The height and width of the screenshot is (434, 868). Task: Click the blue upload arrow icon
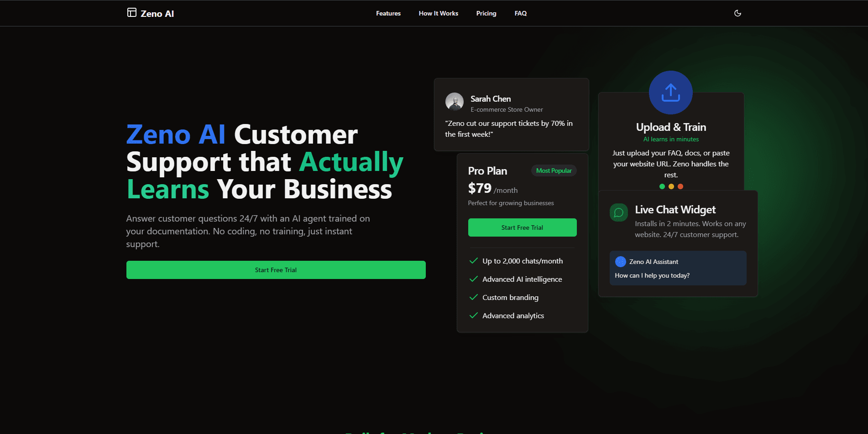[671, 93]
